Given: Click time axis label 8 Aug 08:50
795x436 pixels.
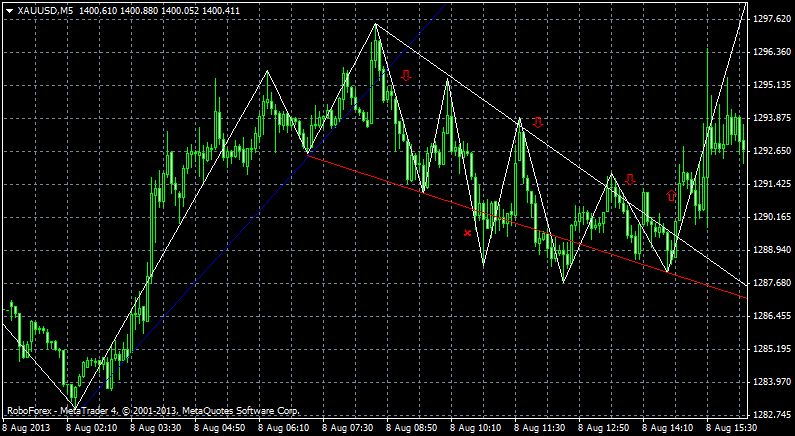Looking at the screenshot, I should pos(412,428).
